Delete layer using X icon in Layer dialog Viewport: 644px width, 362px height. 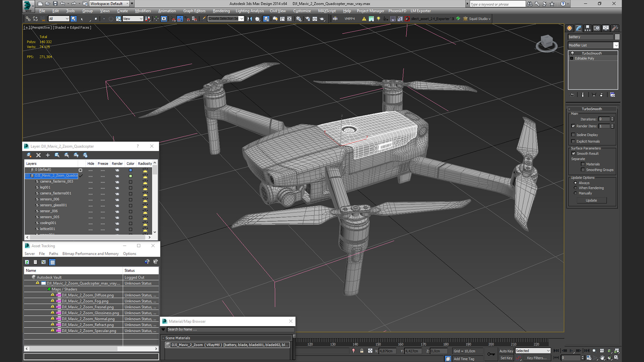tap(38, 155)
